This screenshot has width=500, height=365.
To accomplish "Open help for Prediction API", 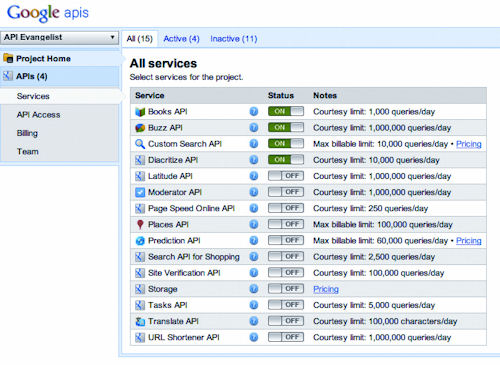I will coord(254,241).
